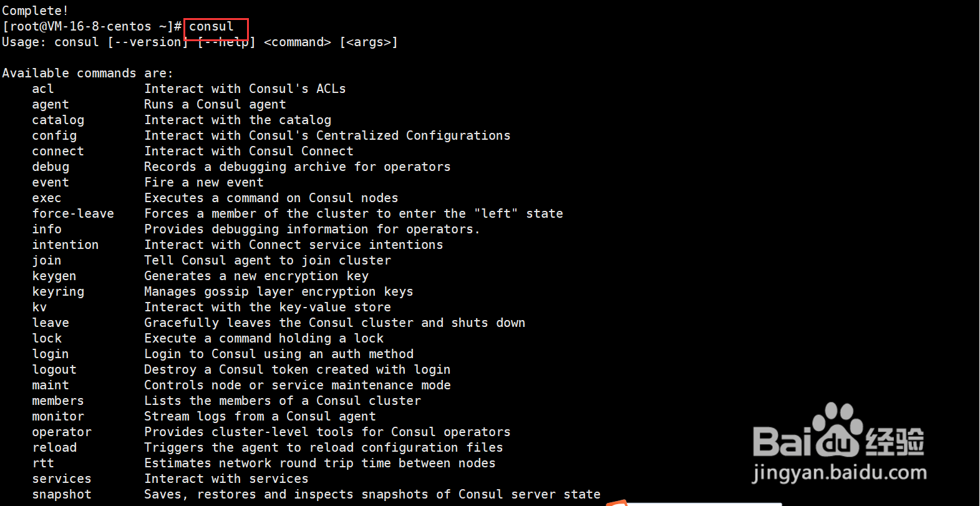
Task: Click the '[--version]' usage option
Action: click(x=148, y=42)
